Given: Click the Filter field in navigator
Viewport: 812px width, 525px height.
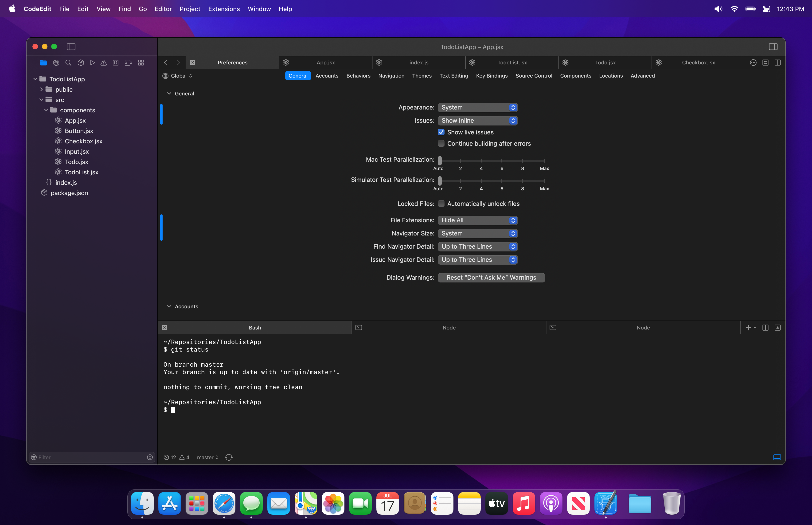Looking at the screenshot, I should (92, 457).
